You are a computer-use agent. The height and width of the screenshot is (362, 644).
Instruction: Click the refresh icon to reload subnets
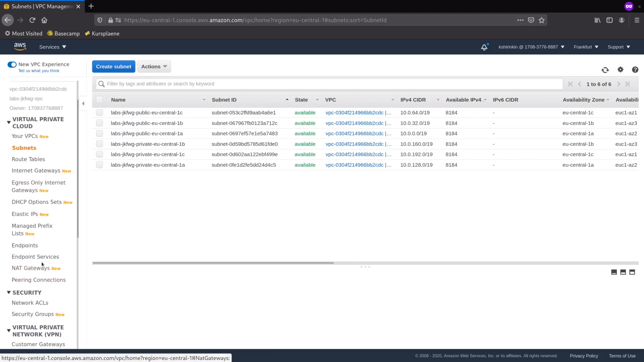(x=605, y=70)
